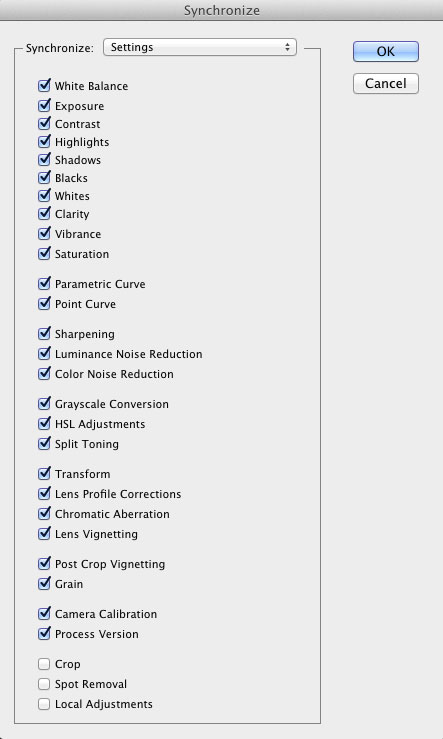Toggle the Clarity checkbox
The image size is (443, 739).
(x=44, y=214)
